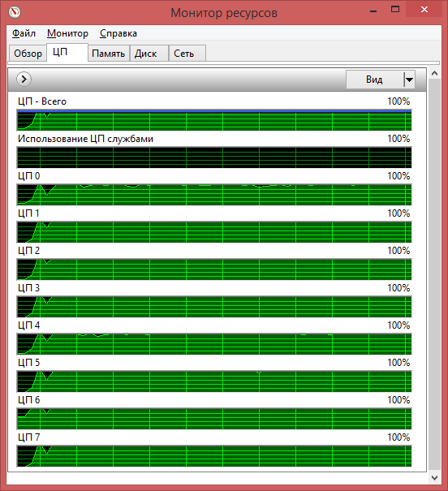Screen dimensions: 448x491
Task: Click the scrollbar down arrow
Action: [434, 477]
